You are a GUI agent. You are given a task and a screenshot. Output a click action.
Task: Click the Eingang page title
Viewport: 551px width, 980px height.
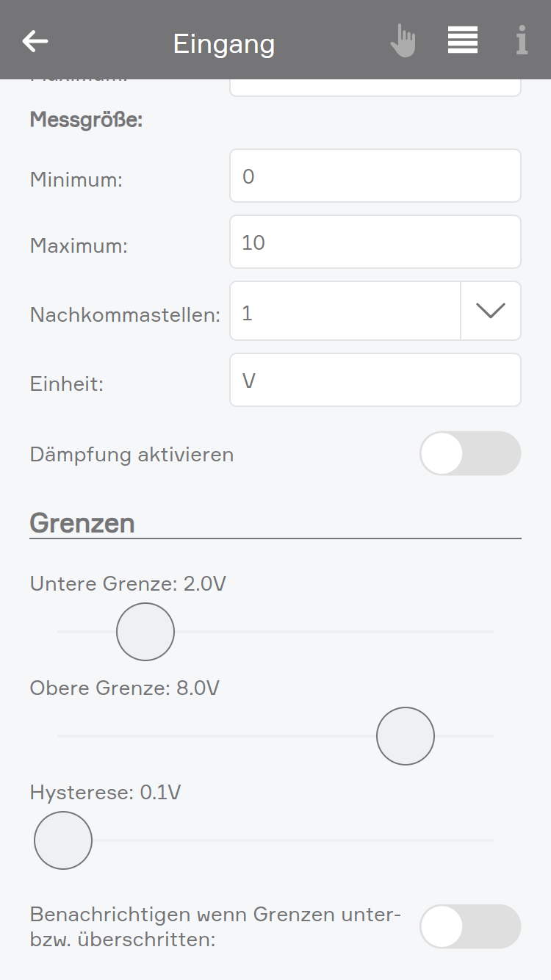click(224, 44)
